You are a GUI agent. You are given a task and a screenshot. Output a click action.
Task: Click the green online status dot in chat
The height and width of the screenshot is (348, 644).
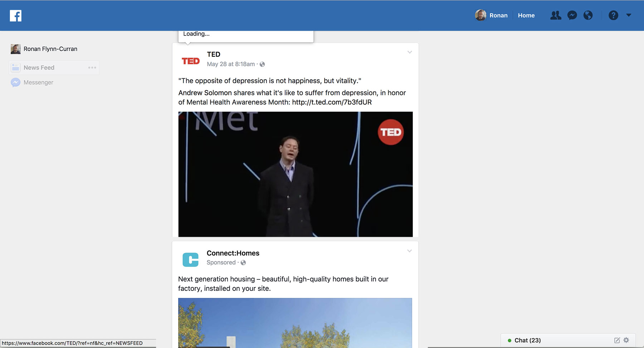pos(509,340)
